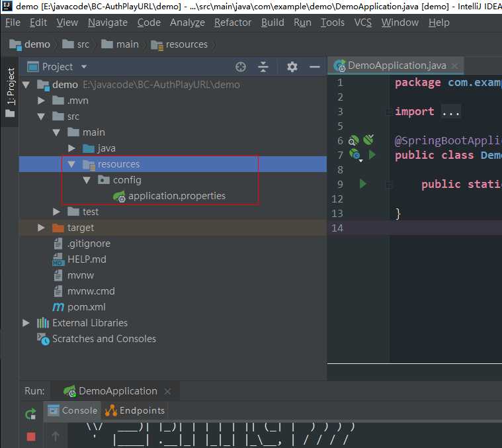Click the Collapse All icon in Project panel

pyautogui.click(x=263, y=67)
